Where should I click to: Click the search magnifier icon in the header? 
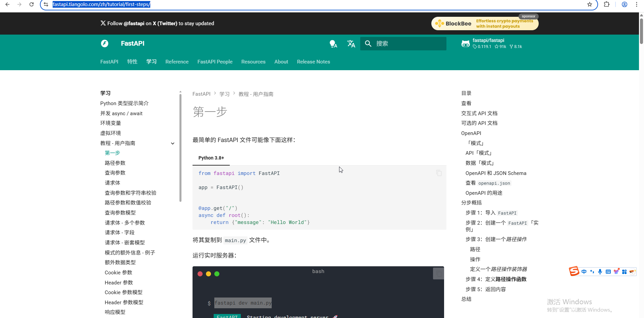coord(368,43)
